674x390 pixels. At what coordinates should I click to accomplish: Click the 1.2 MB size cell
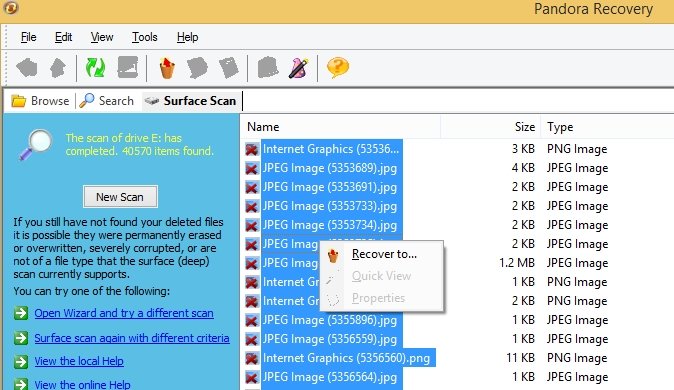click(517, 263)
